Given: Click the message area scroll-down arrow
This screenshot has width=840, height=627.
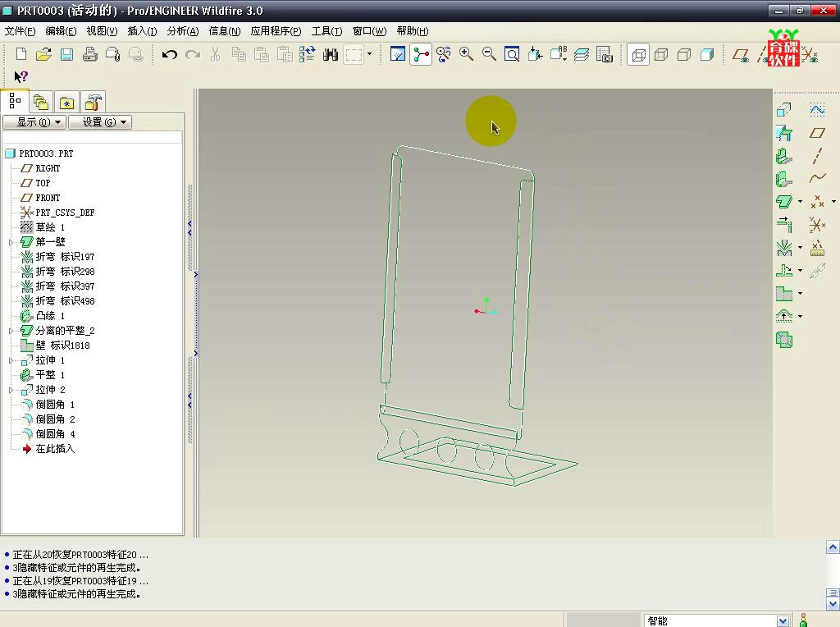Looking at the screenshot, I should 833,604.
